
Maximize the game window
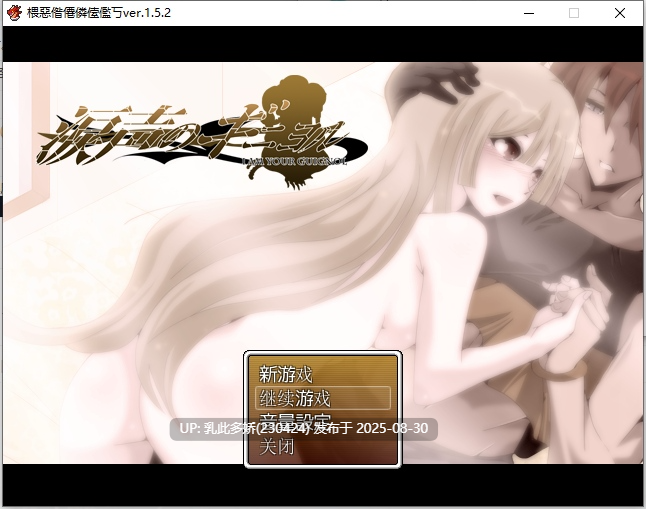tap(574, 13)
